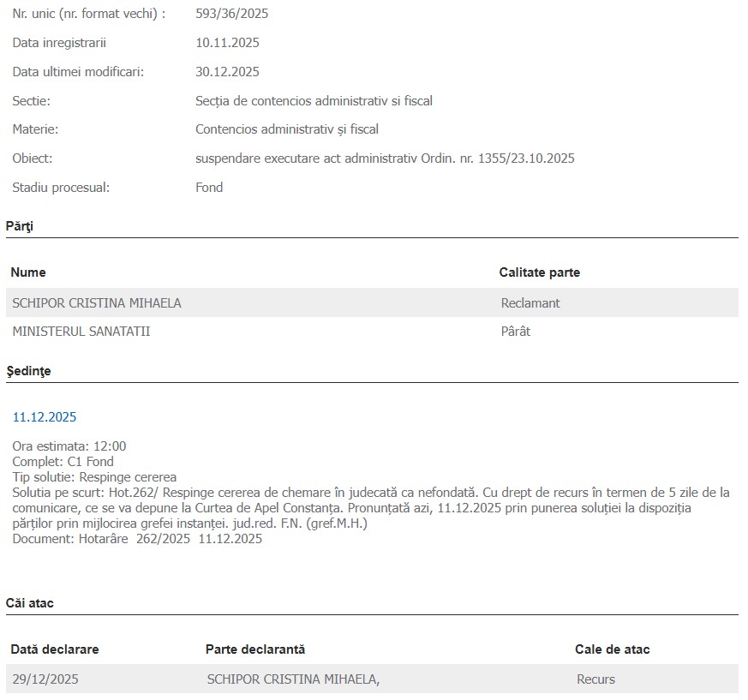This screenshot has height=700, width=748.
Task: Click the 'Recurs' cell
Action: (x=595, y=679)
